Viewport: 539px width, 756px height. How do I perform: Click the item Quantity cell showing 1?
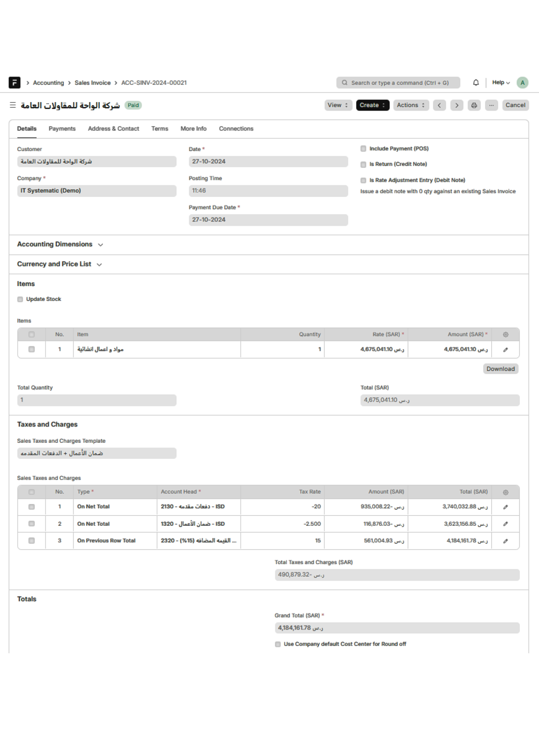282,349
